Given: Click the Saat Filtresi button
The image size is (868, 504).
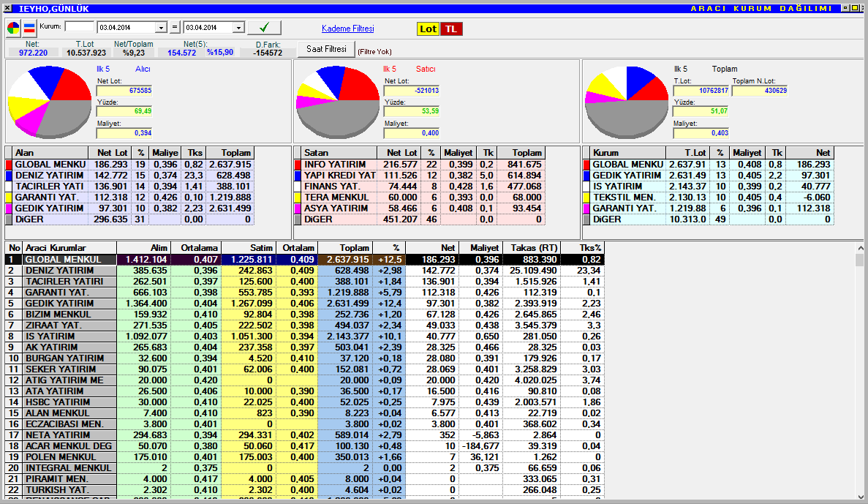Looking at the screenshot, I should point(325,49).
